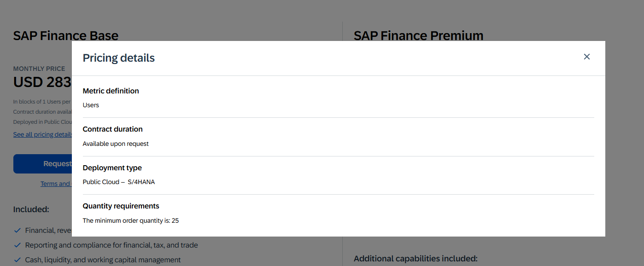Click the SAP Finance Base heading
The height and width of the screenshot is (266, 644).
tap(66, 35)
